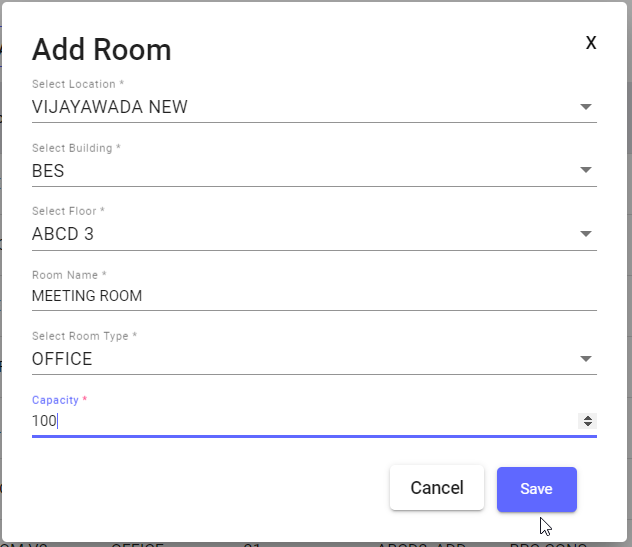Click the Select Location label
632x547 pixels.
(78, 84)
